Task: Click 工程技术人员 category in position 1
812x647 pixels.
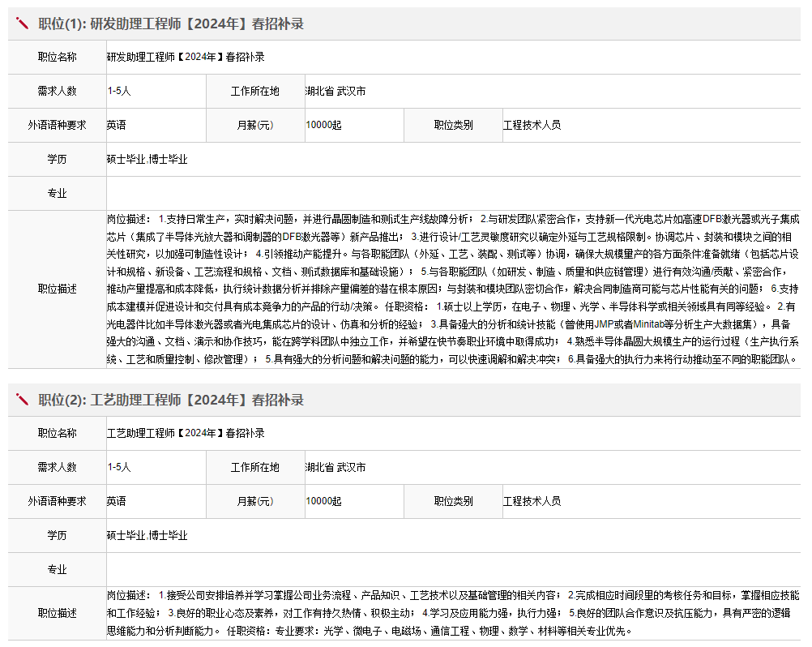Action: click(532, 125)
